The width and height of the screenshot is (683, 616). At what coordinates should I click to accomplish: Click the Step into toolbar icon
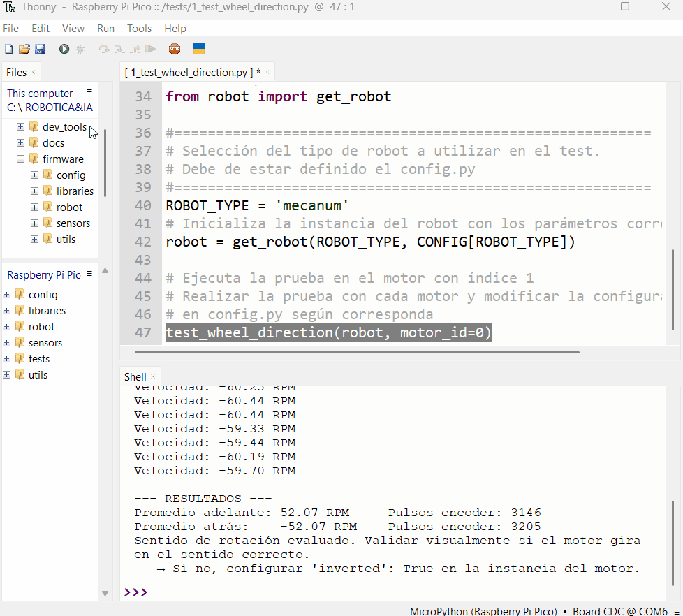point(120,49)
